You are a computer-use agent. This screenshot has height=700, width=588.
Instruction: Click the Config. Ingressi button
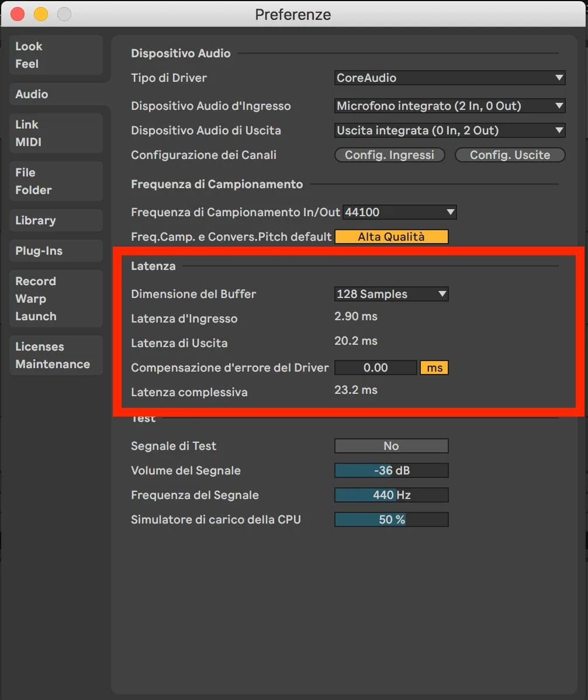(390, 155)
